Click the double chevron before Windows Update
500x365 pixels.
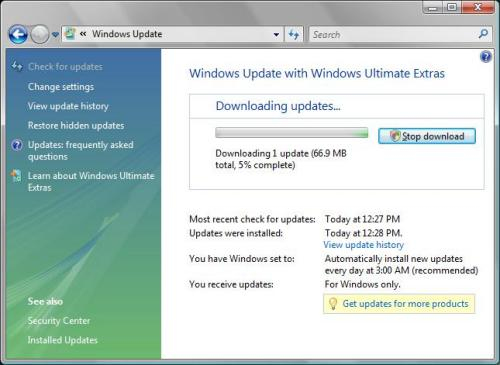tap(83, 34)
